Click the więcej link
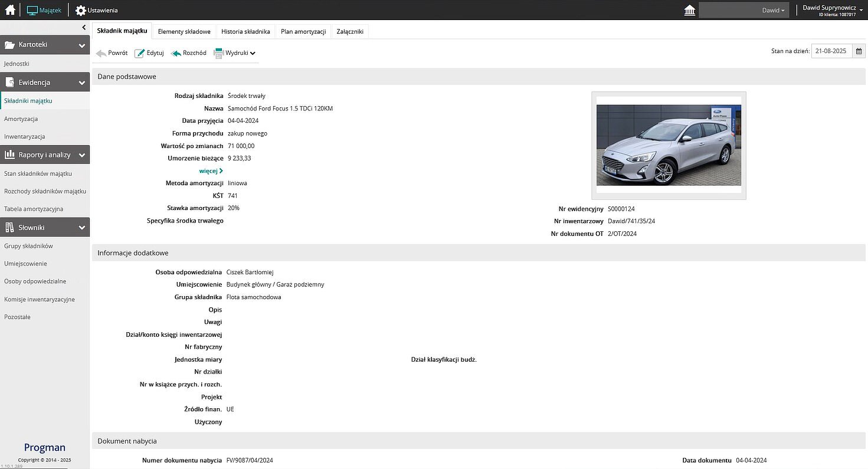 211,171
